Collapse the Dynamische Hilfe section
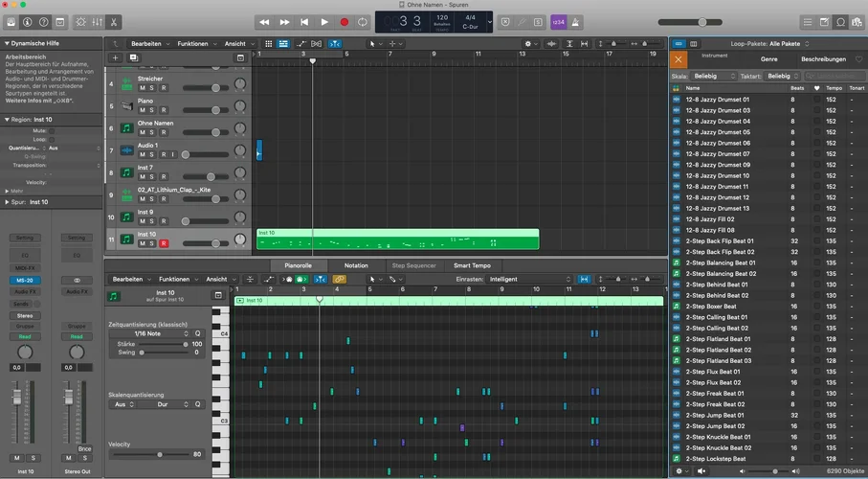The height and width of the screenshot is (479, 868). coord(7,43)
